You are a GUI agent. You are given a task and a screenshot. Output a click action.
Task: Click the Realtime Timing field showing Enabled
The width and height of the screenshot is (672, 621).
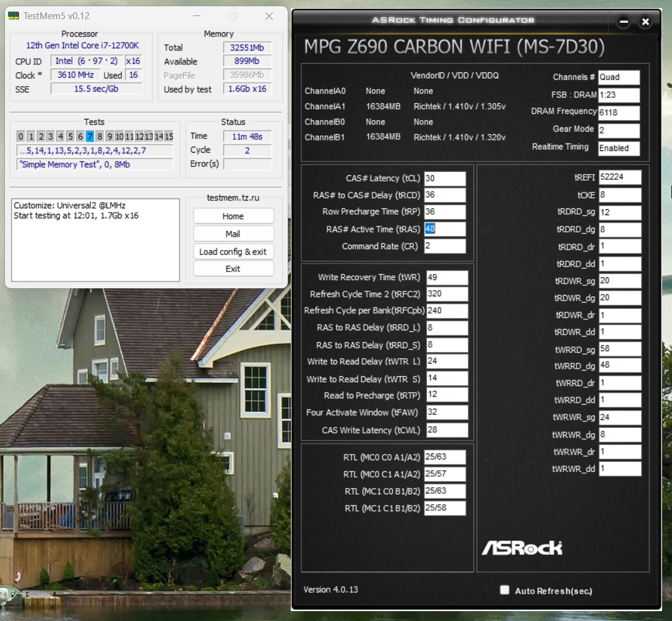(x=619, y=148)
